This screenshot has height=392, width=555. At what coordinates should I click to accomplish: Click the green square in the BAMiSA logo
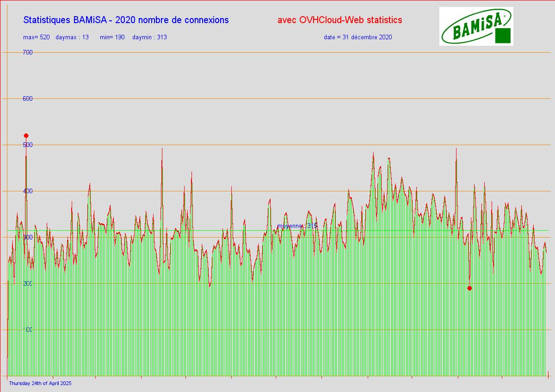click(x=503, y=36)
